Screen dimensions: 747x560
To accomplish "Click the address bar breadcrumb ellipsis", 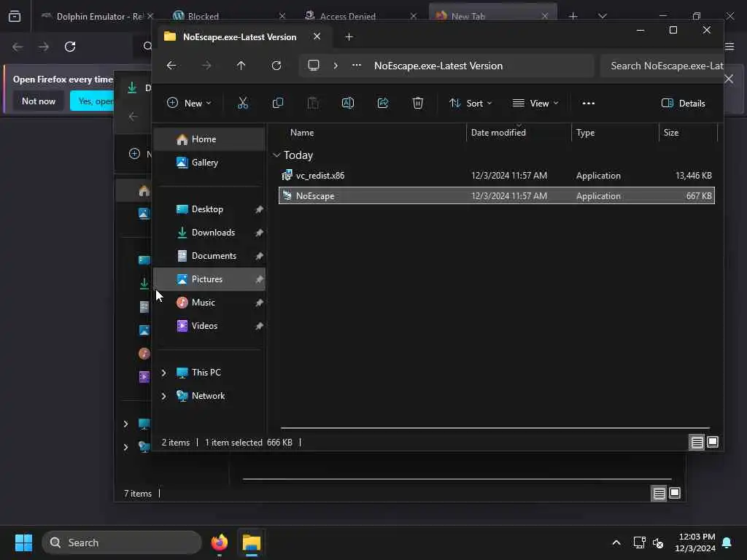I will coord(356,65).
